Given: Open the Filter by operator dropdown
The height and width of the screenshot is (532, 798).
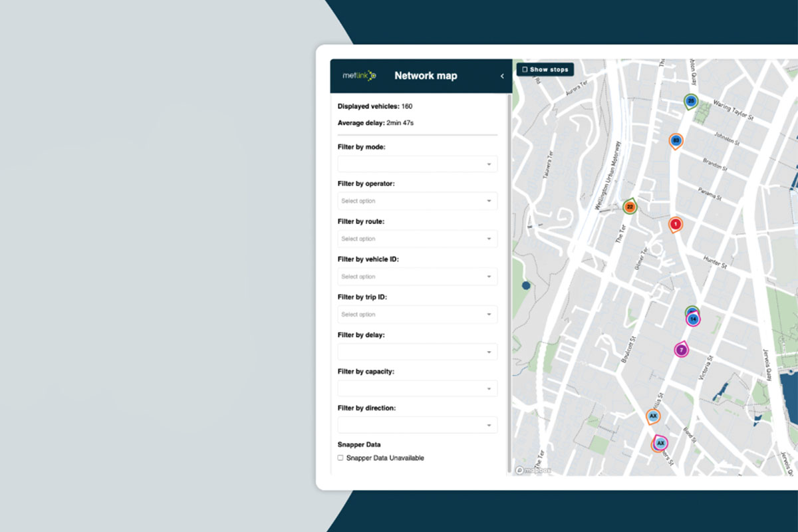Looking at the screenshot, I should tap(417, 200).
